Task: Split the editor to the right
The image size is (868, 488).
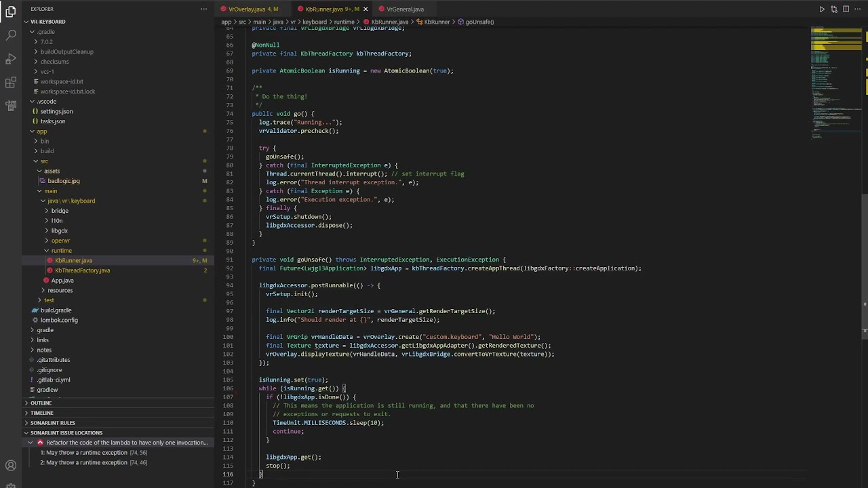Action: [x=846, y=9]
